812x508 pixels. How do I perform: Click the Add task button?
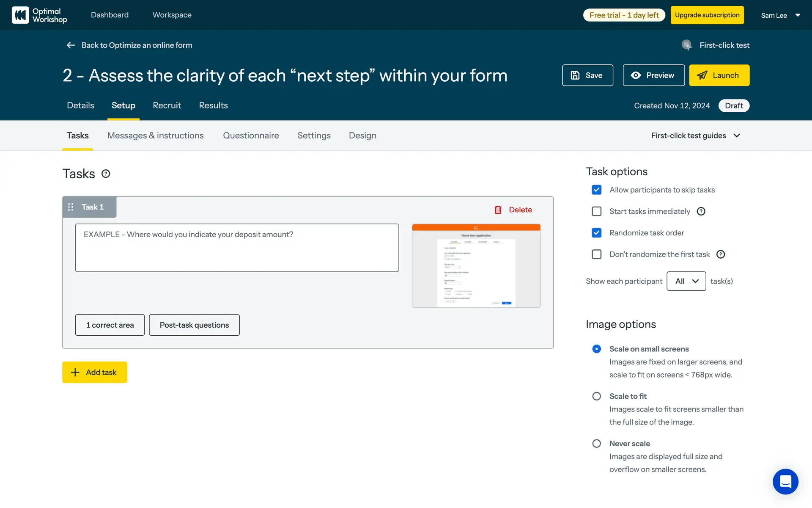95,372
